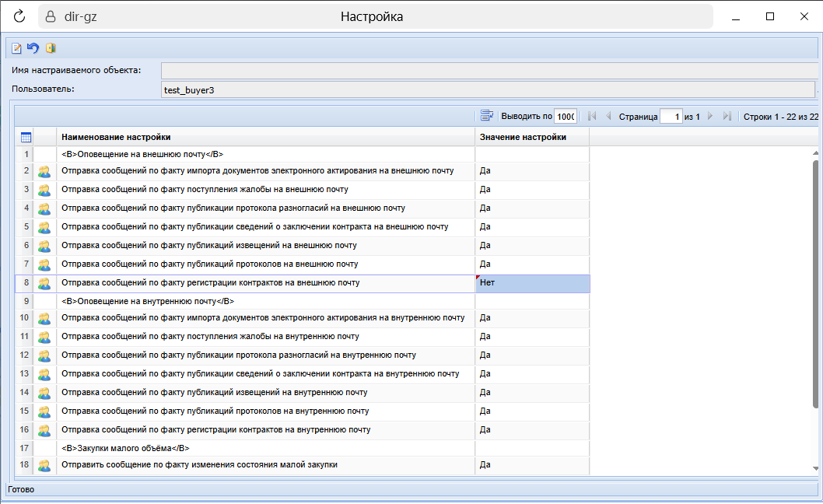Image resolution: width=823 pixels, height=504 pixels.
Task: Go to the first page arrow
Action: 592,116
